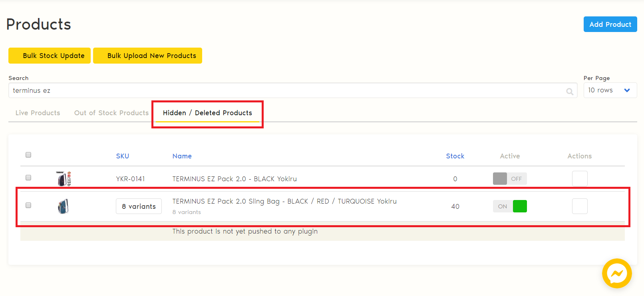The image size is (644, 296).
Task: Open the Out of Stock Products tab
Action: pyautogui.click(x=111, y=113)
